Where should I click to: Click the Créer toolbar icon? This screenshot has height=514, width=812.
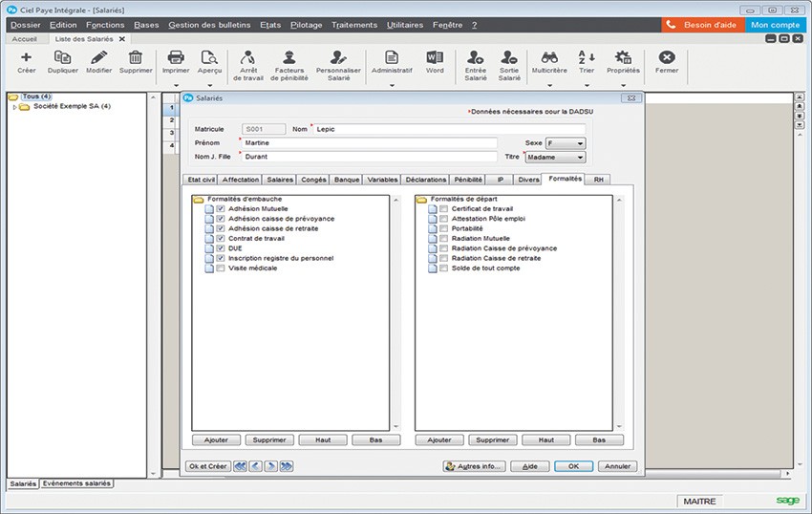pos(26,57)
